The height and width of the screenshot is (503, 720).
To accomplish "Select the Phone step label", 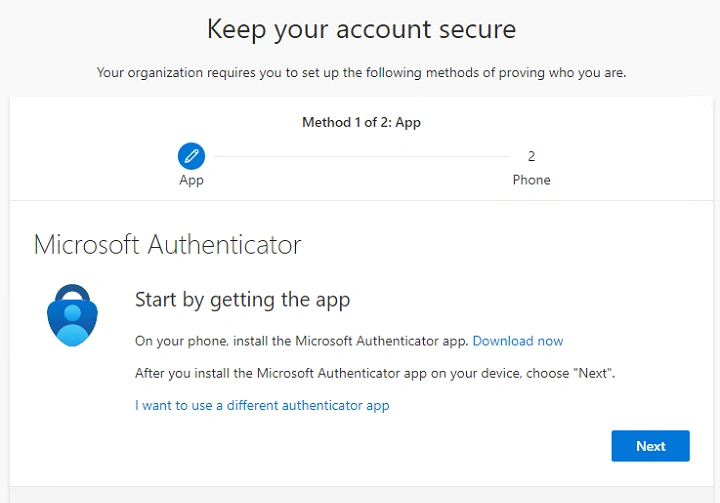I will pos(531,180).
